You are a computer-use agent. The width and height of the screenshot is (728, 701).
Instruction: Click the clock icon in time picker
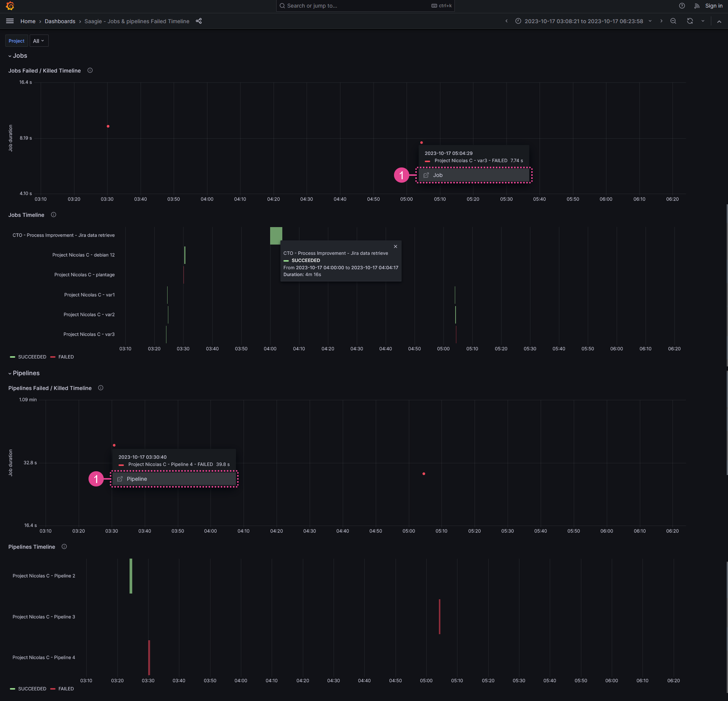click(518, 21)
